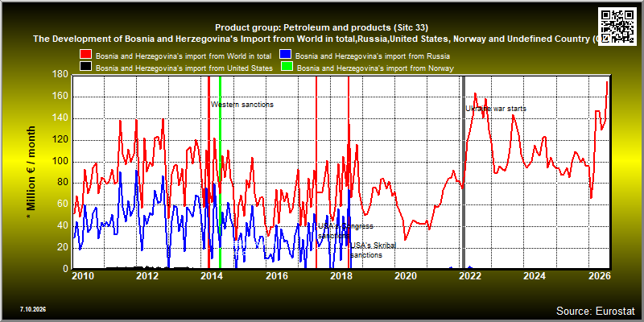Click the 'USA's Skribal sanctions' annotation
Image resolution: width=644 pixels, height=322 pixels.
coord(373,250)
